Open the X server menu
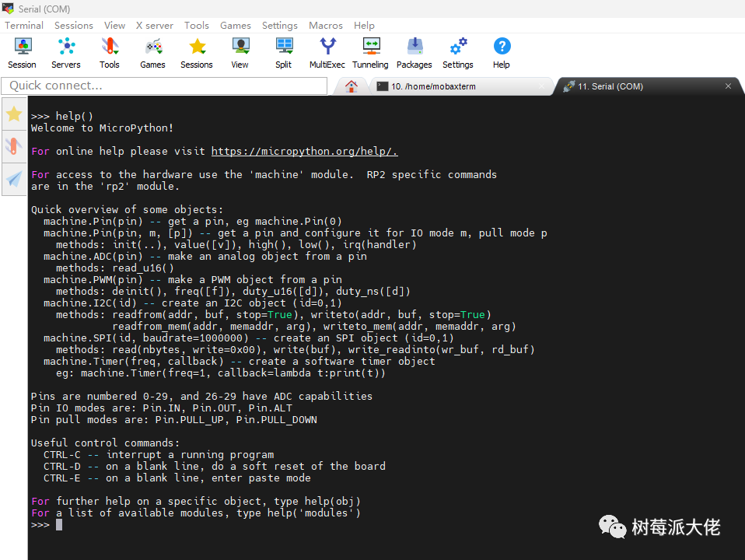 point(155,25)
